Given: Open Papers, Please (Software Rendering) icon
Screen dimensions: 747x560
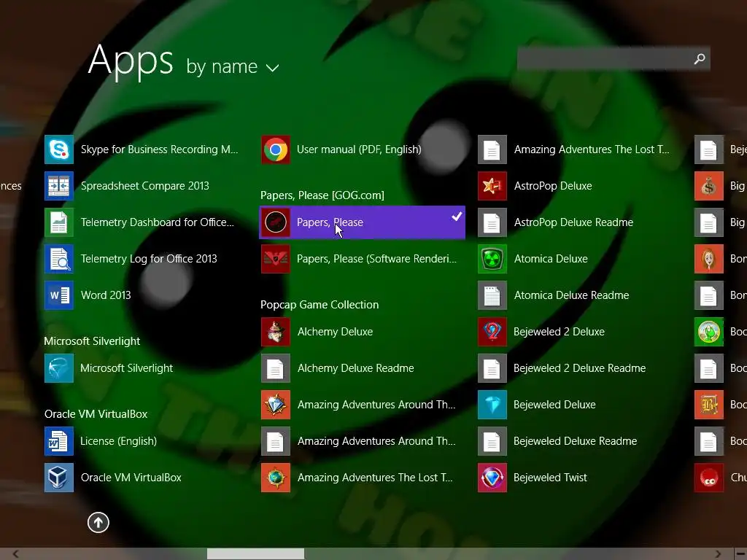Looking at the screenshot, I should point(275,259).
